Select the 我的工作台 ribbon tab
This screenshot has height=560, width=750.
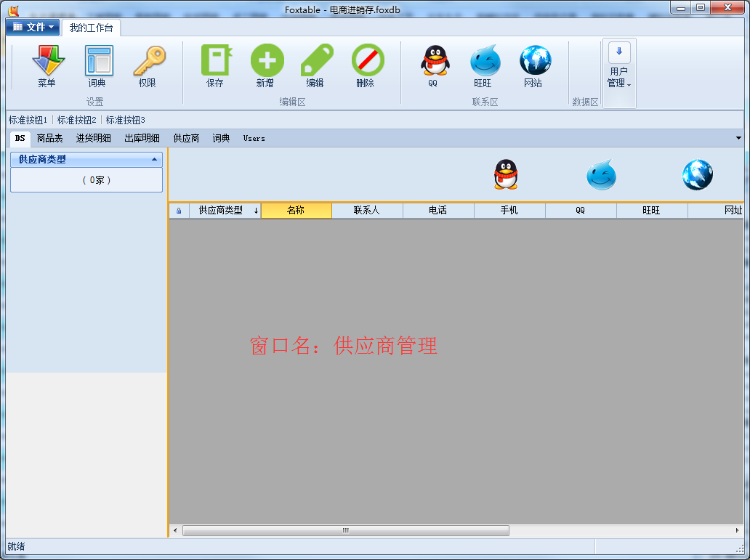(91, 28)
